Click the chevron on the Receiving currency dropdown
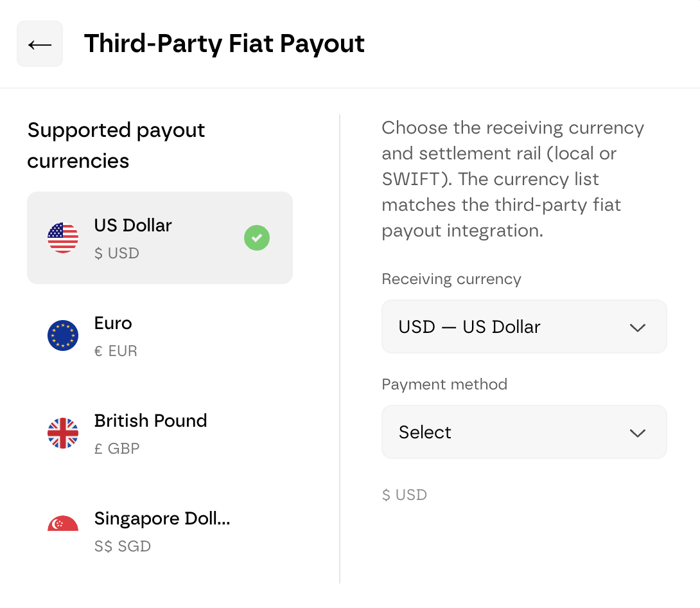 pos(638,327)
